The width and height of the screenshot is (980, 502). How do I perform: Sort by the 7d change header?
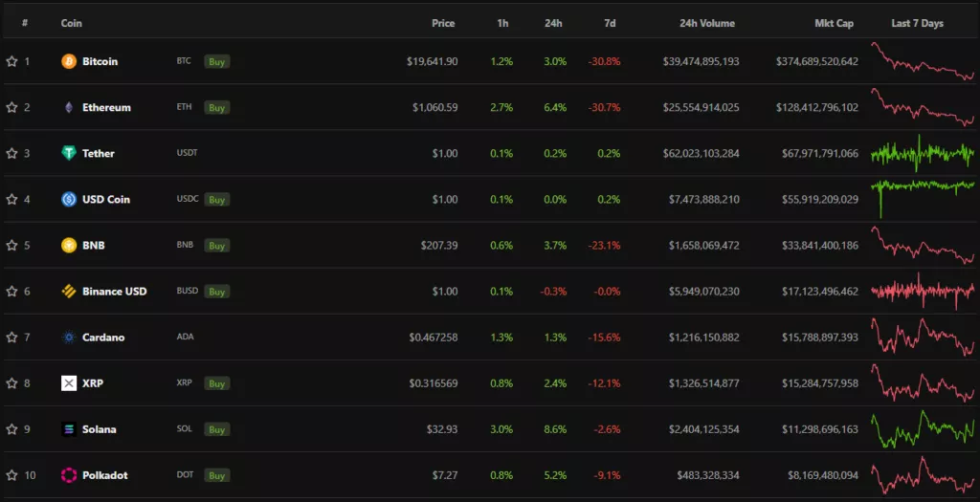[x=610, y=23]
